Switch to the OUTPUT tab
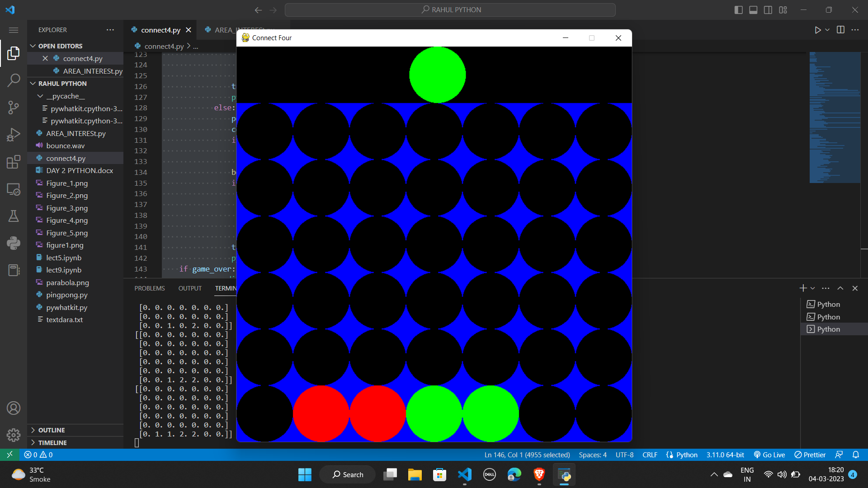 189,288
